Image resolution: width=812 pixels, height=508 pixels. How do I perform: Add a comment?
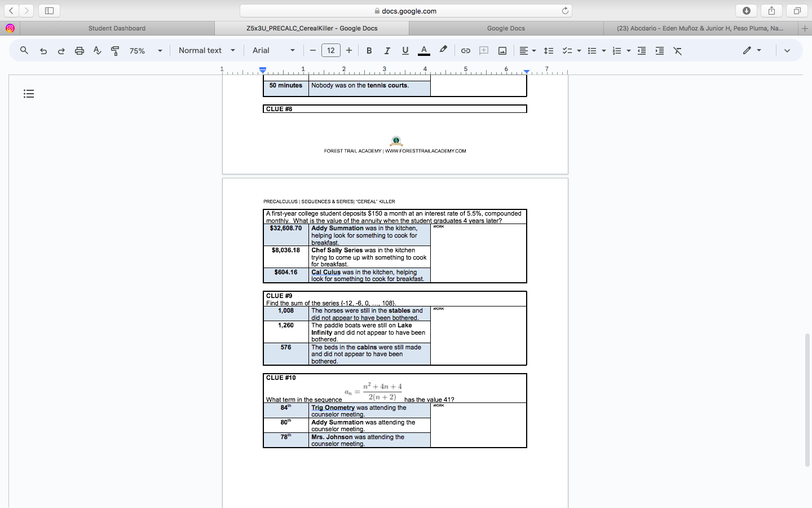click(484, 51)
